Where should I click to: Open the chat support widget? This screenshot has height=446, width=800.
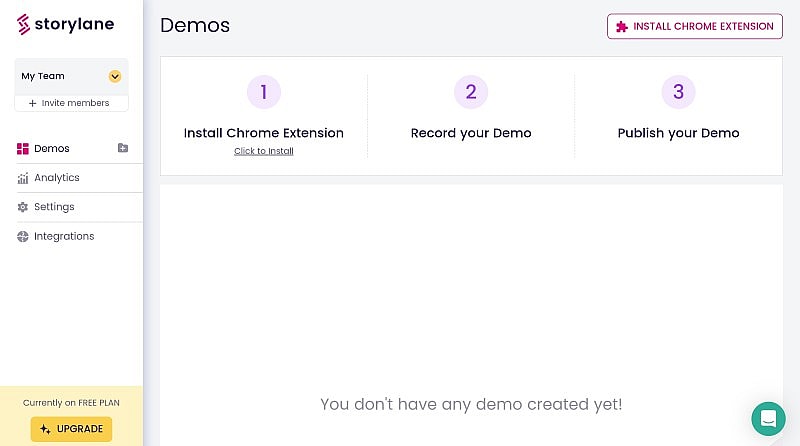(x=768, y=418)
